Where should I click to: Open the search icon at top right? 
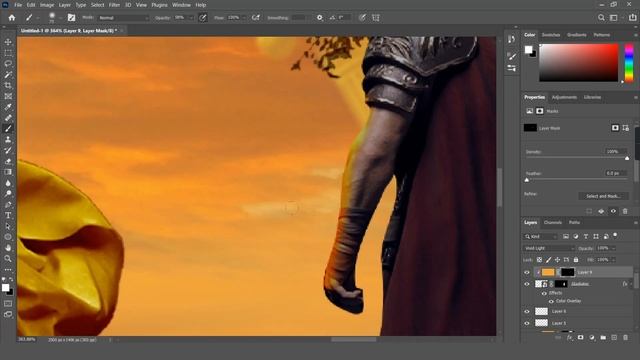click(601, 18)
